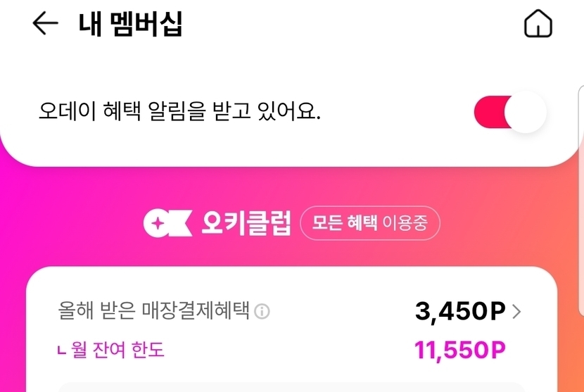This screenshot has height=392, width=584.
Task: Select the 내 멤버십 page title
Action: click(x=131, y=25)
